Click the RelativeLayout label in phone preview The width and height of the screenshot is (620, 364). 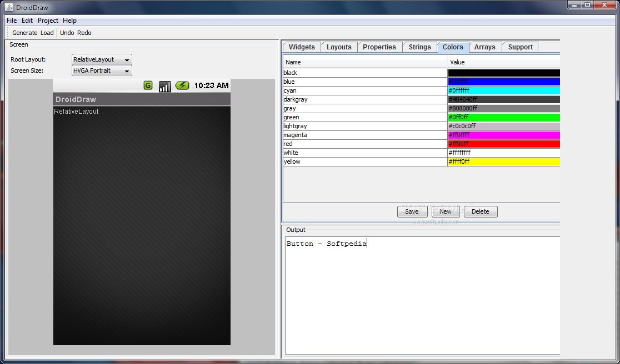pos(76,112)
